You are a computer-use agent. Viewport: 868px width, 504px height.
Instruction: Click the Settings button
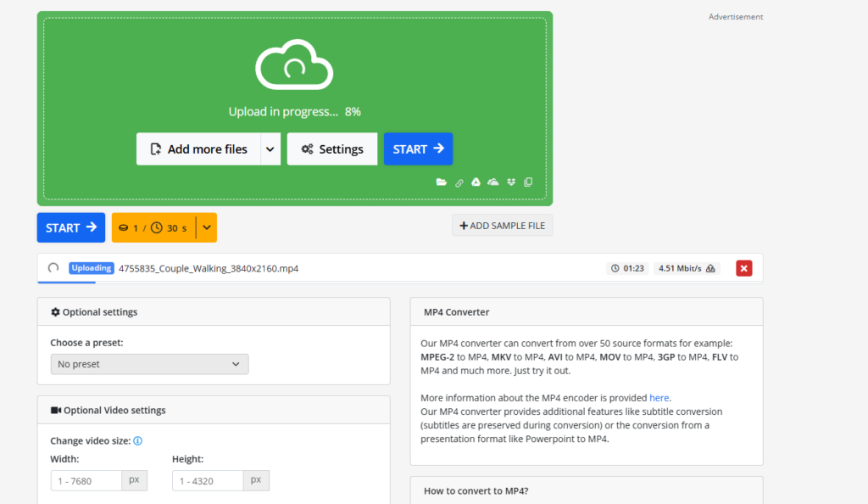click(332, 149)
